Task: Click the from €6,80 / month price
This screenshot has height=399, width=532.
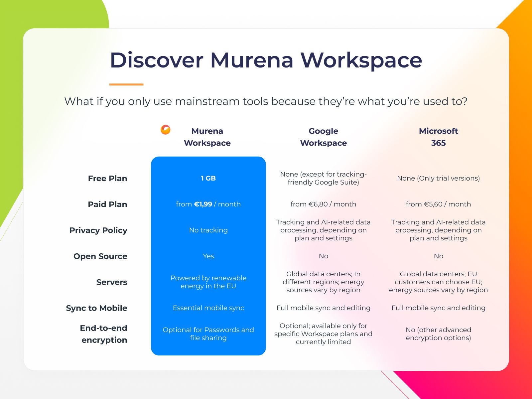Action: pos(323,204)
